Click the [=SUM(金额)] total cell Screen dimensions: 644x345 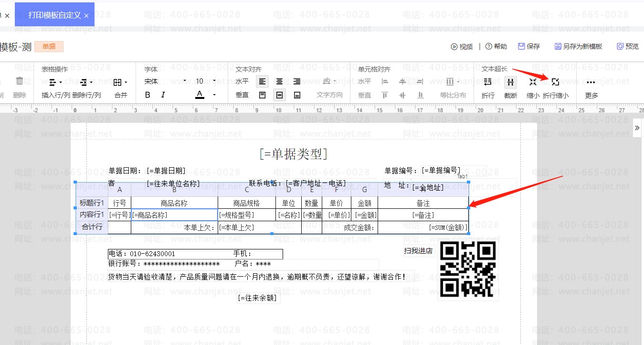point(423,227)
